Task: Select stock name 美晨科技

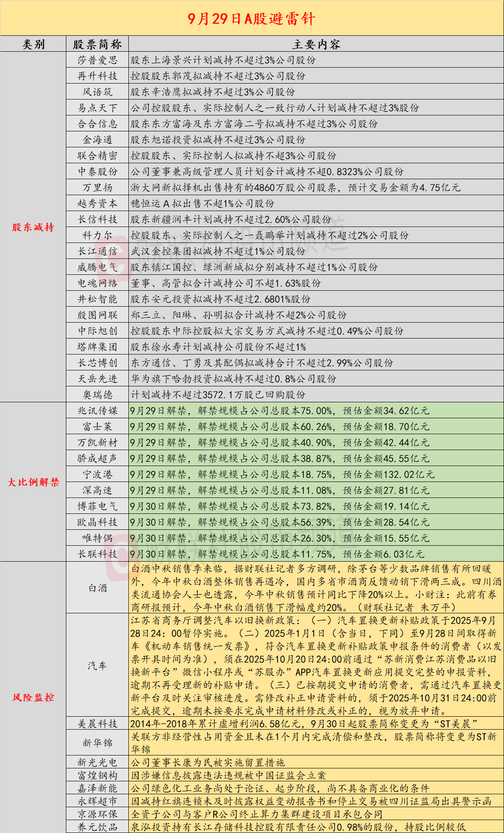Action: (x=97, y=724)
